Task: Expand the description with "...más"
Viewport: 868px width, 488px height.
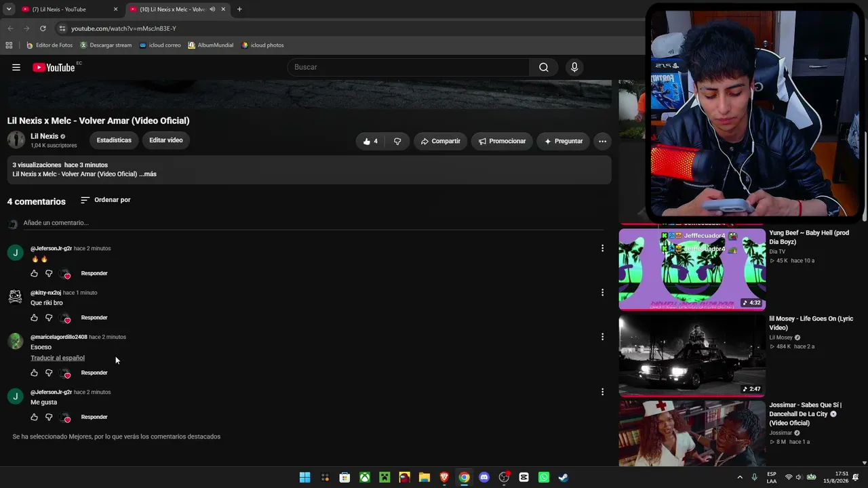Action: [148, 174]
